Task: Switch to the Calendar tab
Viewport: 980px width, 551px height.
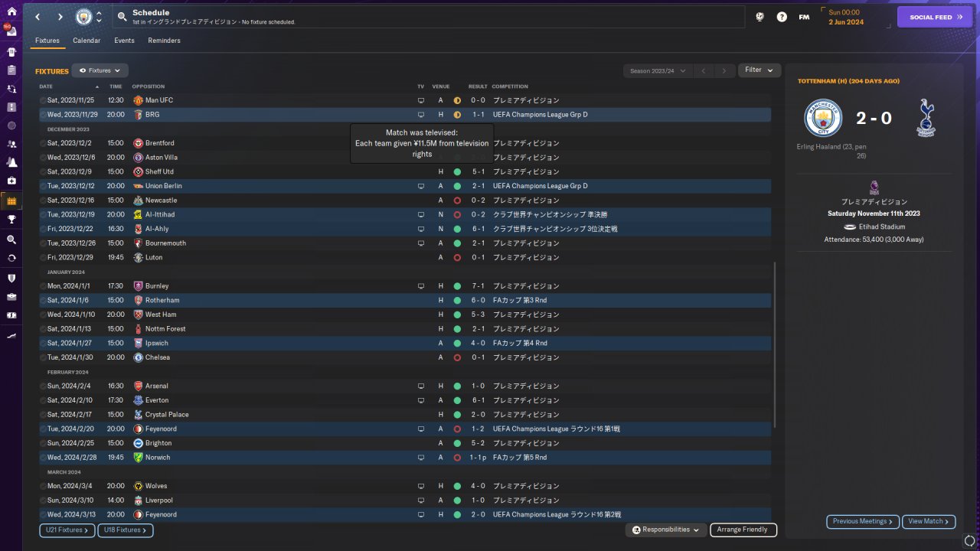Action: (x=87, y=41)
